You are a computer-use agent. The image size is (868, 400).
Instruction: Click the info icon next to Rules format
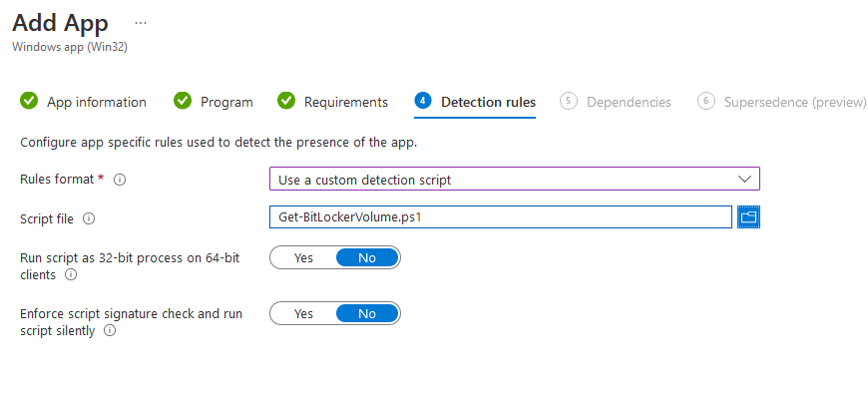pyautogui.click(x=120, y=180)
